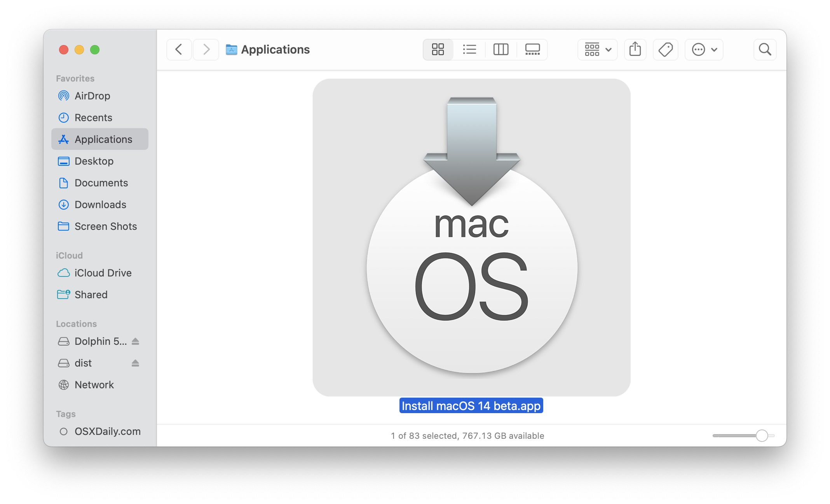Switch to column view

coord(500,49)
